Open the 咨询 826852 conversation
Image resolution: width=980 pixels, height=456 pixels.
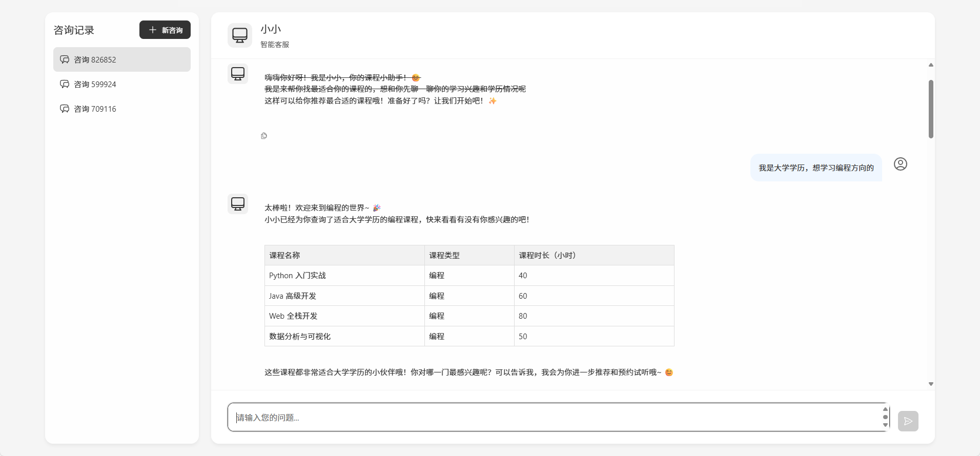click(121, 59)
